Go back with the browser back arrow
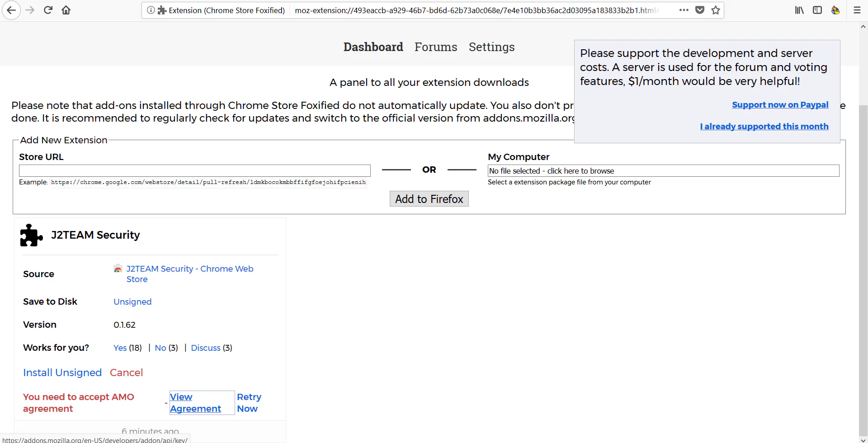The height and width of the screenshot is (443, 868). [x=11, y=10]
